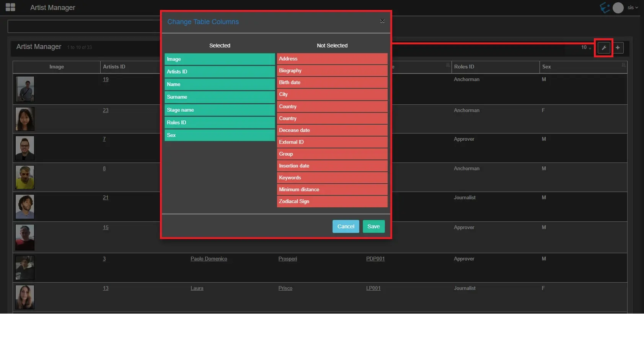Enable the Zodiacal Sign column

click(x=332, y=202)
